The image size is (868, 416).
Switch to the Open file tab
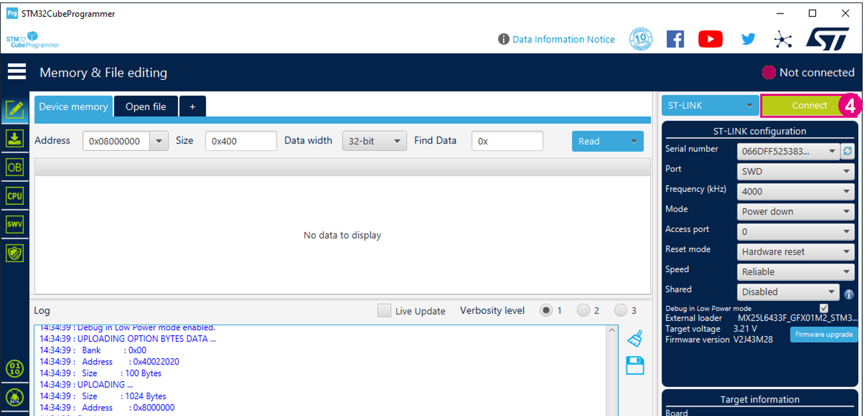[x=146, y=107]
